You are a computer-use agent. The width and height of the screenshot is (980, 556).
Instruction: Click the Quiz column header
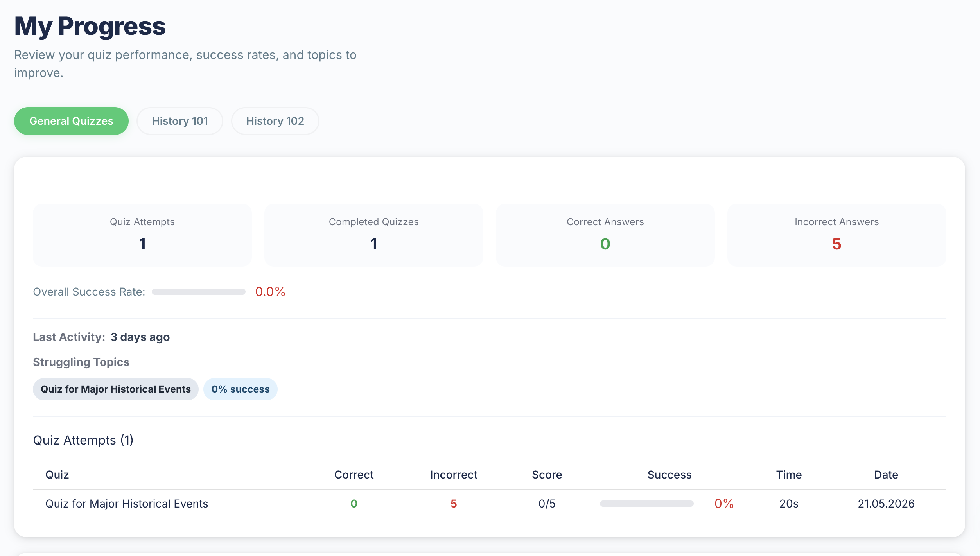pyautogui.click(x=57, y=475)
